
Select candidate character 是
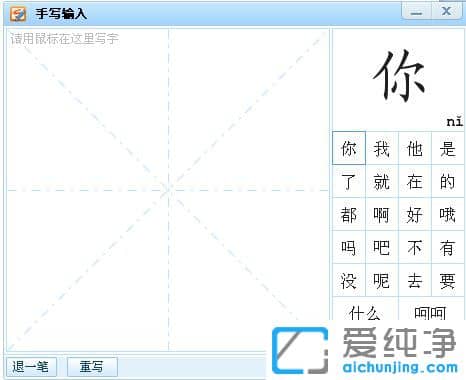448,148
